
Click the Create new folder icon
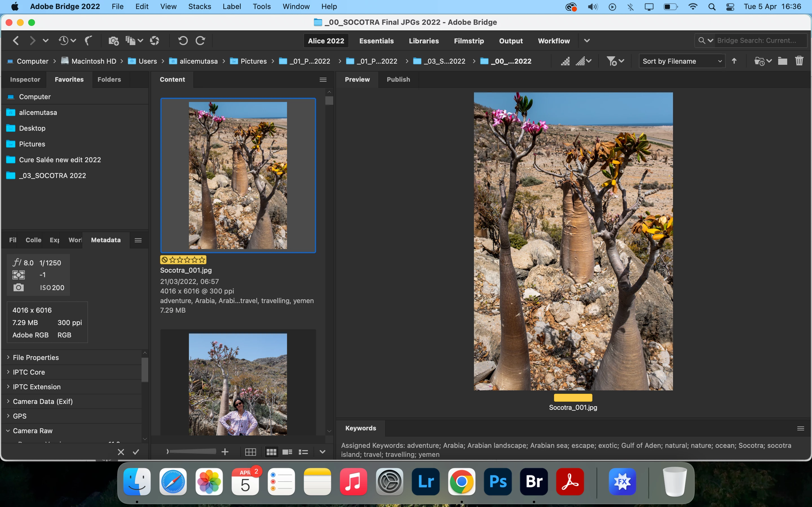click(x=782, y=61)
